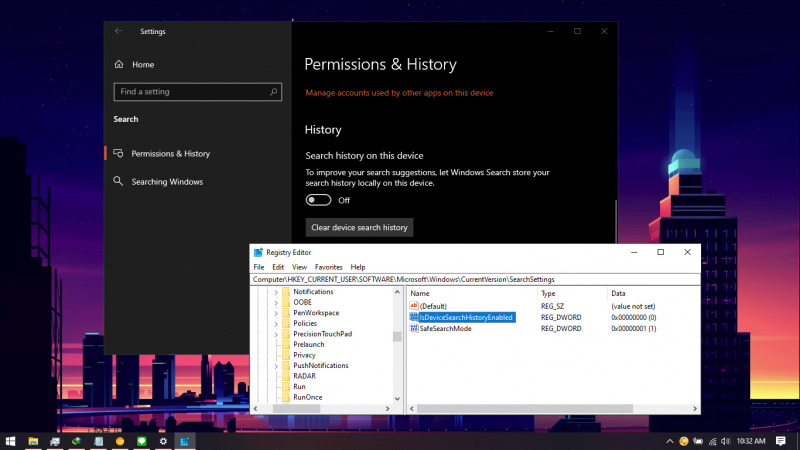The height and width of the screenshot is (450, 800).
Task: Click the volume icon in system tray
Action: [725, 441]
